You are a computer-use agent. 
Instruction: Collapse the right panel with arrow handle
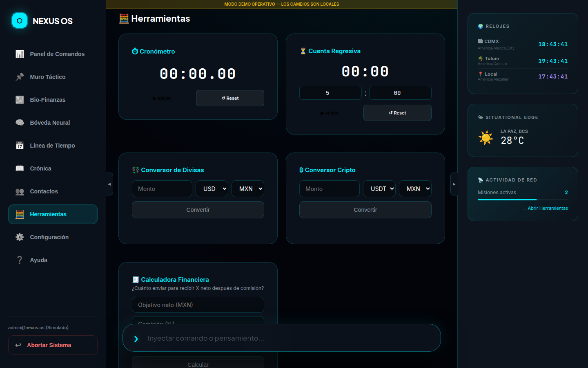pos(454,184)
